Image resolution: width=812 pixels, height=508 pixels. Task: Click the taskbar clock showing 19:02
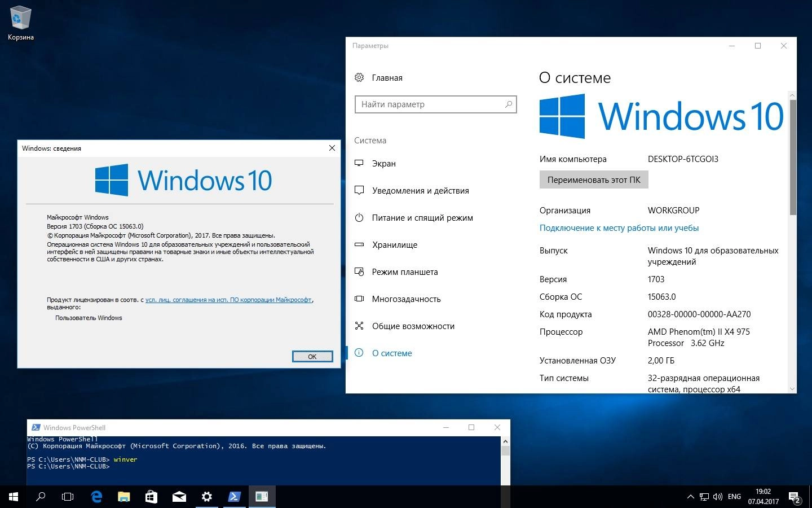(x=763, y=497)
